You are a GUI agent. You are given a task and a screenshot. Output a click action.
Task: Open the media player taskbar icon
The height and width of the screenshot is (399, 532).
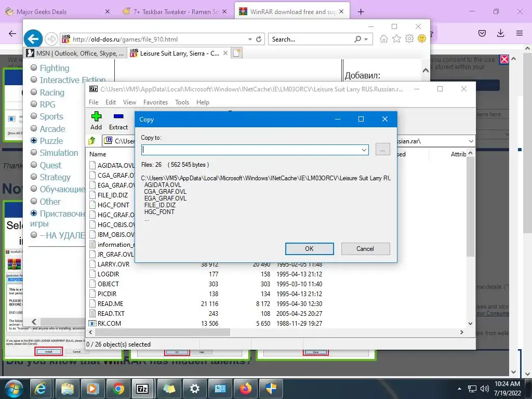pos(92,389)
